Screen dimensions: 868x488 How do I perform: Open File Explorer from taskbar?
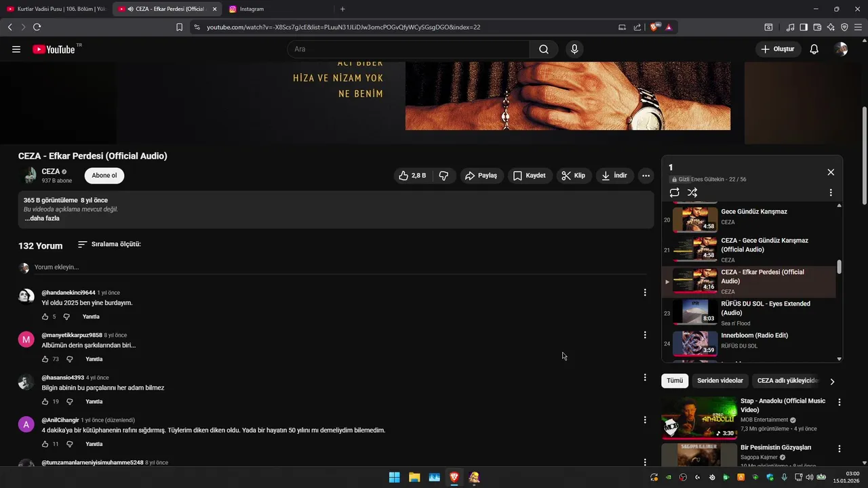pos(414,477)
